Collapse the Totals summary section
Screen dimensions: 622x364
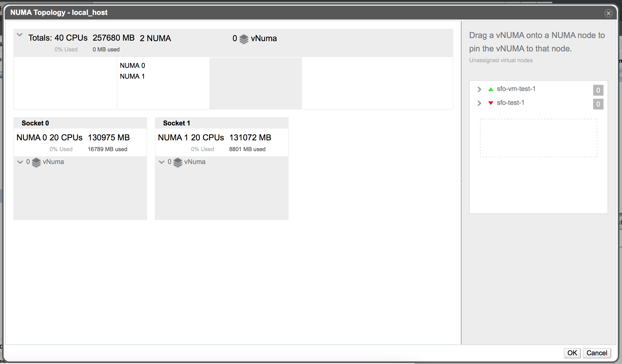pyautogui.click(x=20, y=35)
